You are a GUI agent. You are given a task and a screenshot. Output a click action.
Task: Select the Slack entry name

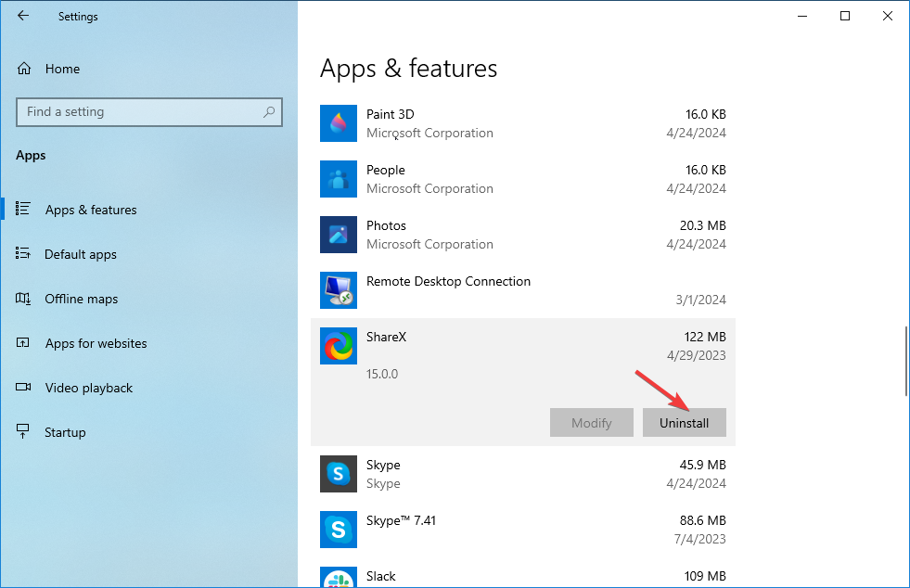click(x=380, y=576)
